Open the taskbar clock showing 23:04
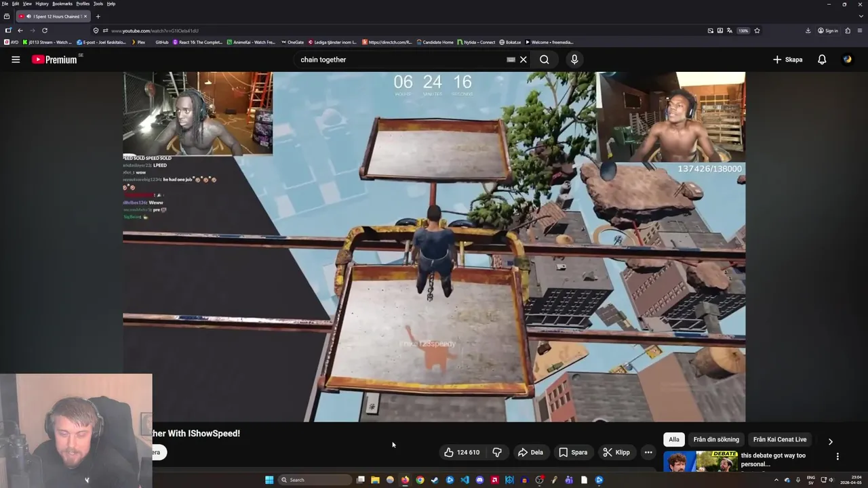The height and width of the screenshot is (488, 868). pyautogui.click(x=850, y=480)
